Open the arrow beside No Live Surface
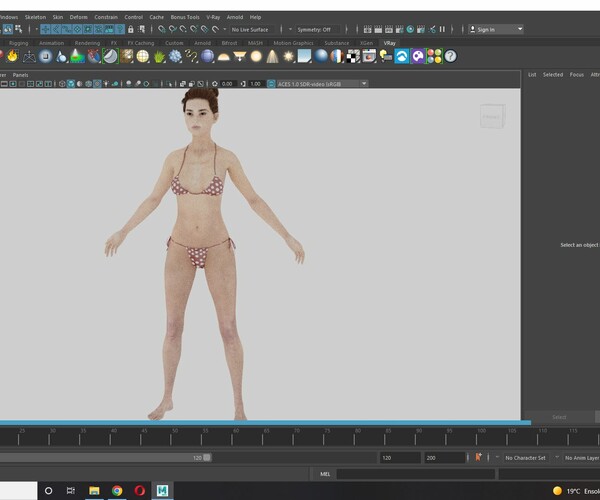The image size is (600, 500). pyautogui.click(x=225, y=29)
